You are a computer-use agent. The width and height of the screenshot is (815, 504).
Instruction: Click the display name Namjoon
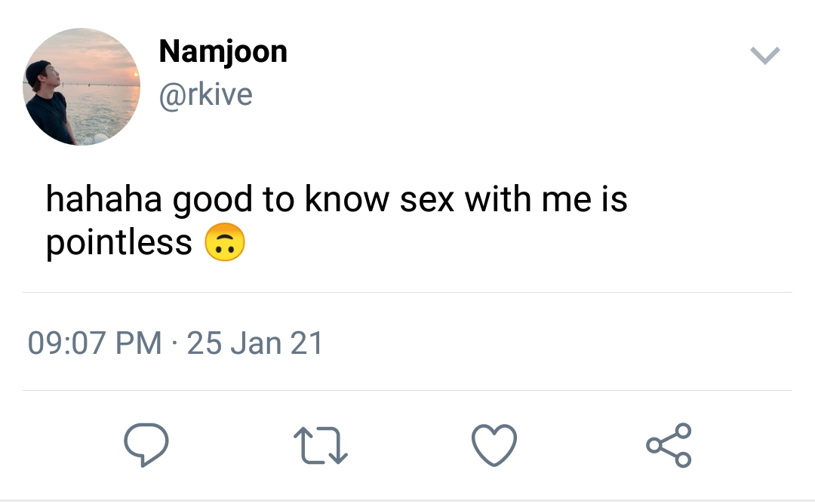(223, 52)
